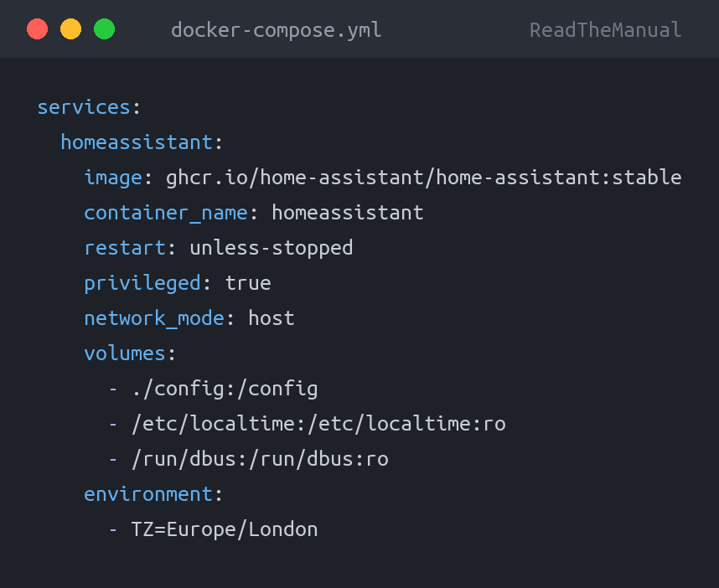The width and height of the screenshot is (719, 588).
Task: Click the 'volumes' key
Action: pos(125,353)
